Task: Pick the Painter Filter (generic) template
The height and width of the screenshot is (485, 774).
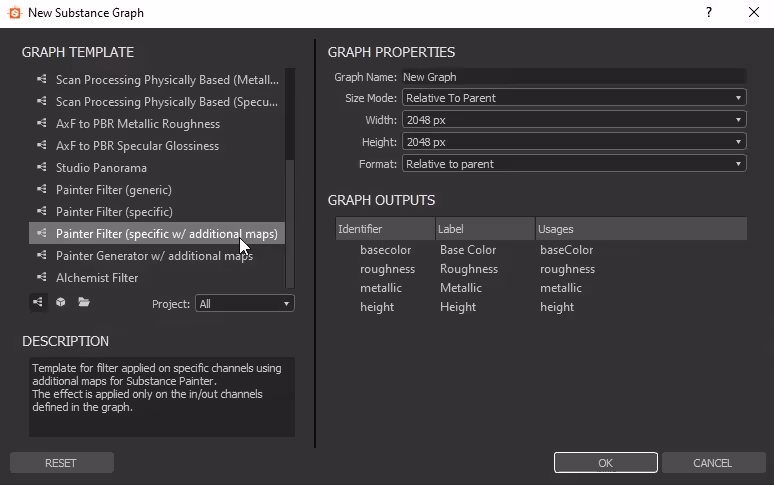Action: click(157, 189)
